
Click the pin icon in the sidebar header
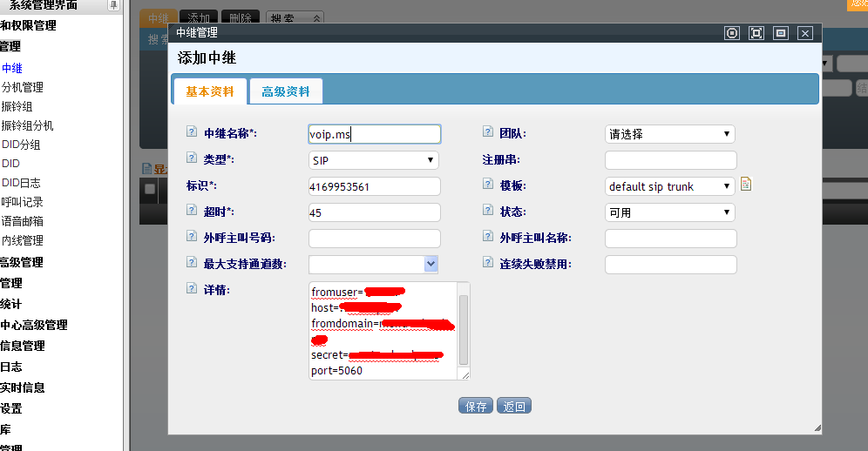point(113,5)
